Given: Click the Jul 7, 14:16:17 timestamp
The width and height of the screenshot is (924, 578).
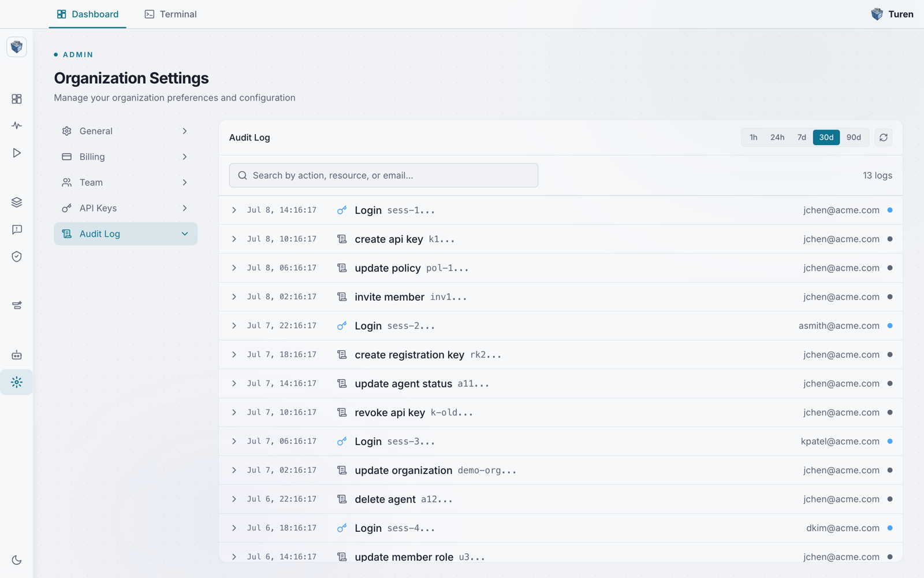Looking at the screenshot, I should coord(281,384).
